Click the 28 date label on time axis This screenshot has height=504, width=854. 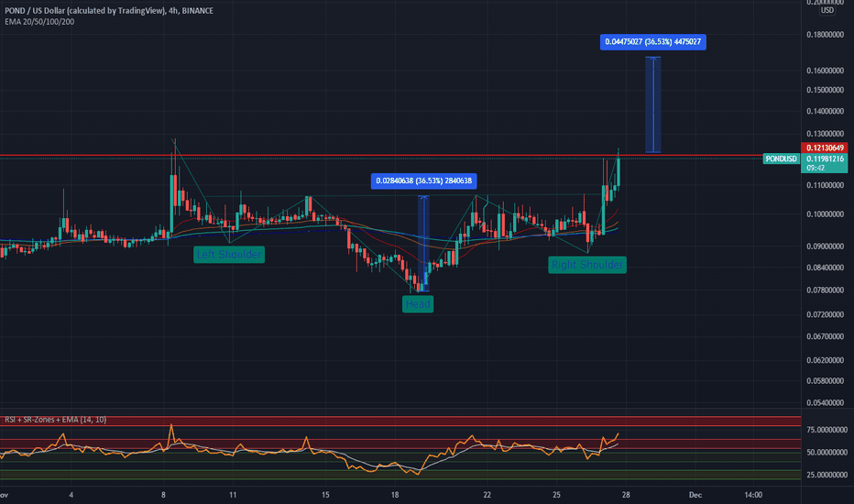coord(626,495)
